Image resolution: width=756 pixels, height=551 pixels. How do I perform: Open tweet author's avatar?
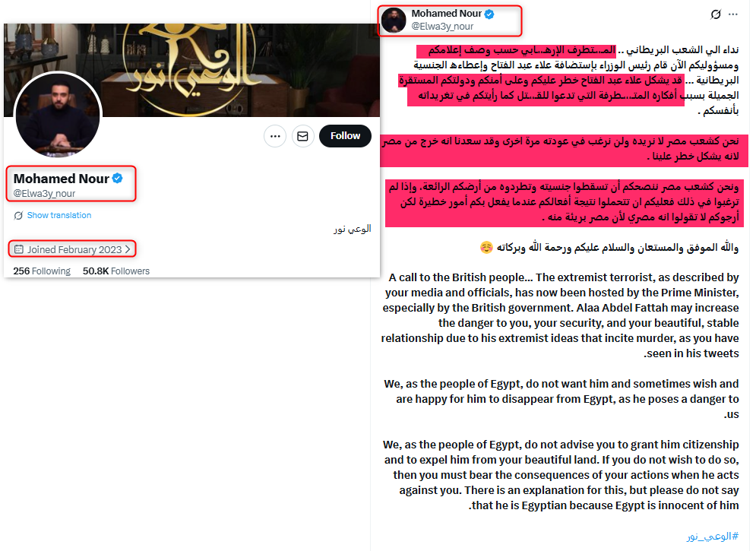(394, 21)
